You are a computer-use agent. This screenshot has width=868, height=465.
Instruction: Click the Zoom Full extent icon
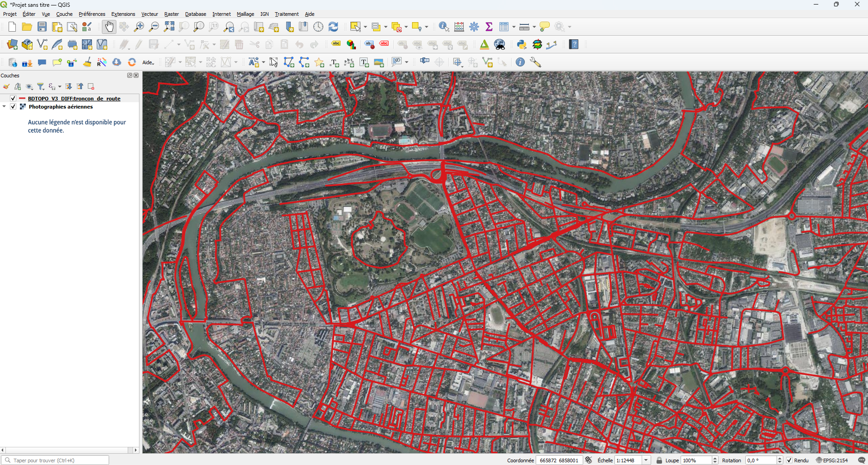169,27
